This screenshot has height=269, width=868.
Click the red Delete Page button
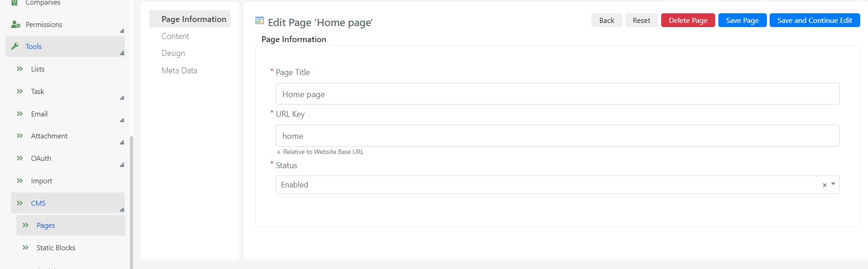coord(688,20)
